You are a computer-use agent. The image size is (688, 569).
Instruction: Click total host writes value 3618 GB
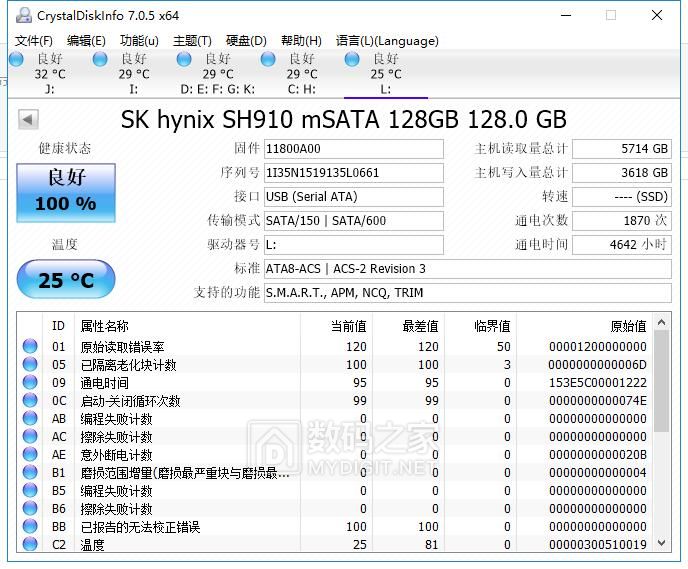click(x=622, y=173)
